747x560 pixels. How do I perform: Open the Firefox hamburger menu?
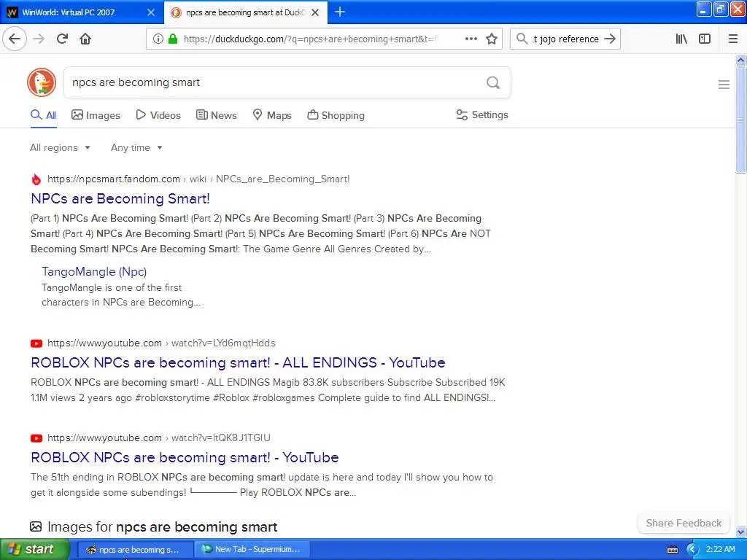[x=733, y=39]
